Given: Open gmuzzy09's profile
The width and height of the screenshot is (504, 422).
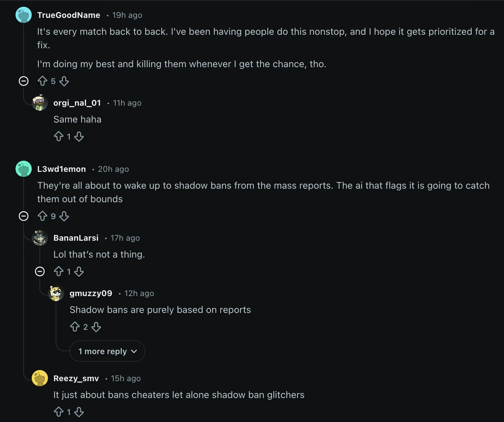Looking at the screenshot, I should pyautogui.click(x=91, y=293).
